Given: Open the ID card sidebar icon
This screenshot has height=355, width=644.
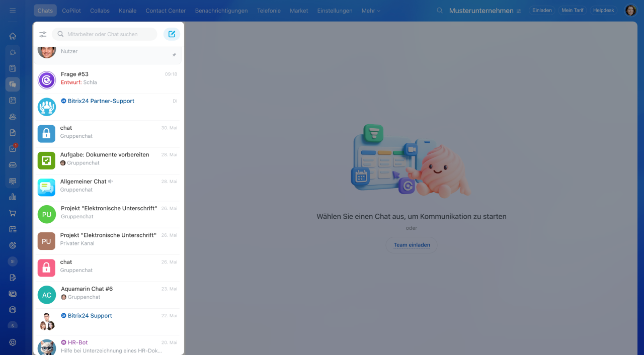Looking at the screenshot, I should [13, 294].
